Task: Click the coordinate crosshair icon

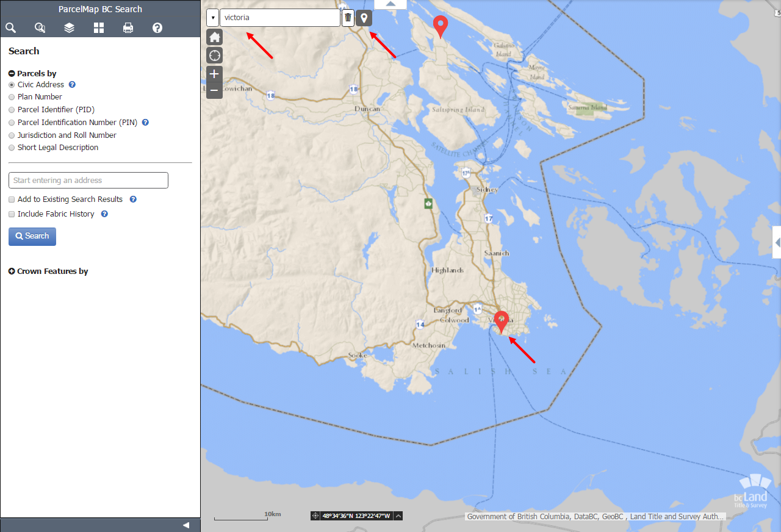Action: [x=315, y=516]
